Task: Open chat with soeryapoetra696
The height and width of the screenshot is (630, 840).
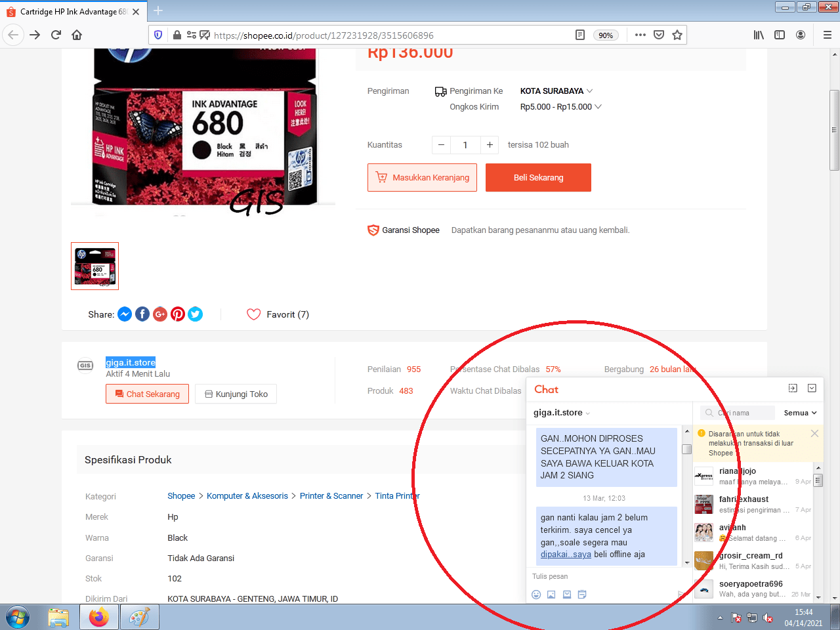Action: click(x=753, y=589)
